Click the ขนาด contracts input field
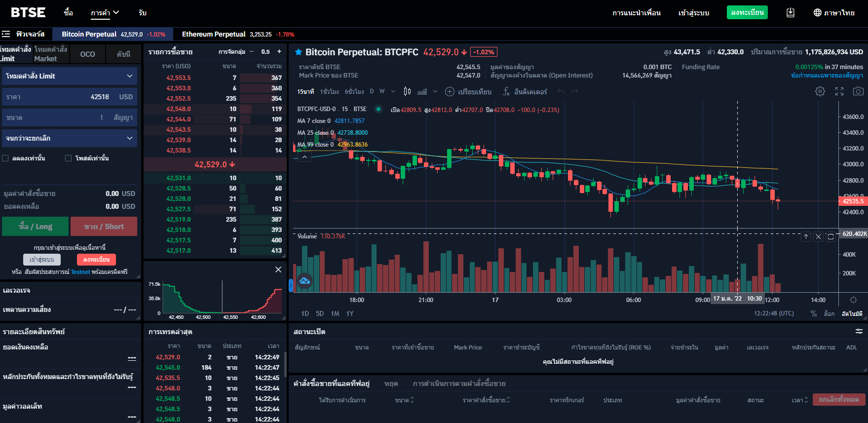This screenshot has width=868, height=423. click(x=70, y=117)
